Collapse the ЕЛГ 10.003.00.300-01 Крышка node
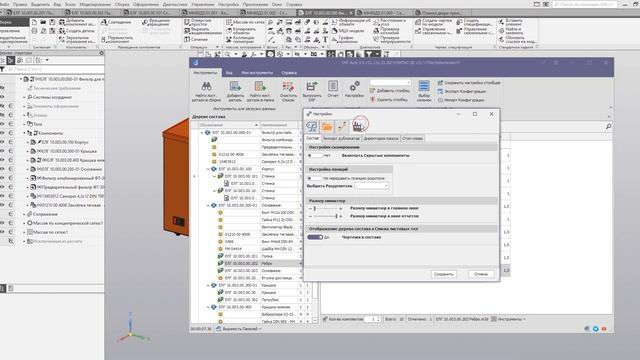 click(208, 285)
